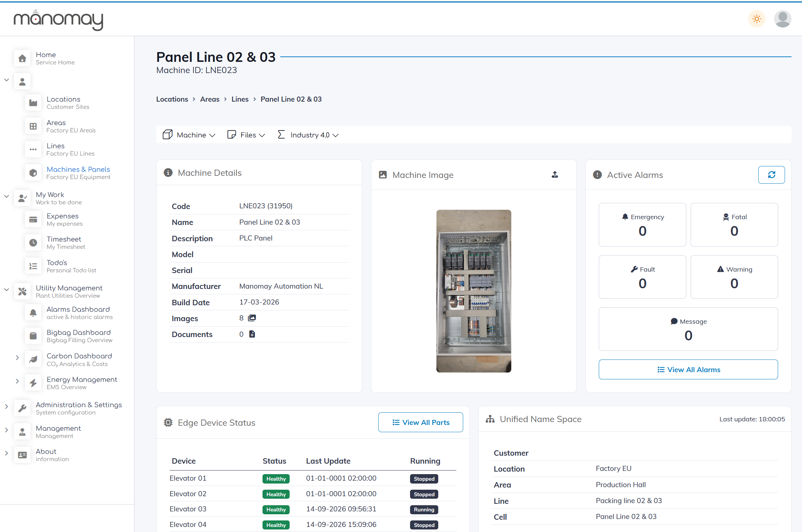Viewport: 802px width, 532px height.
Task: Expand Administration & Settings chevron
Action: 7,407
